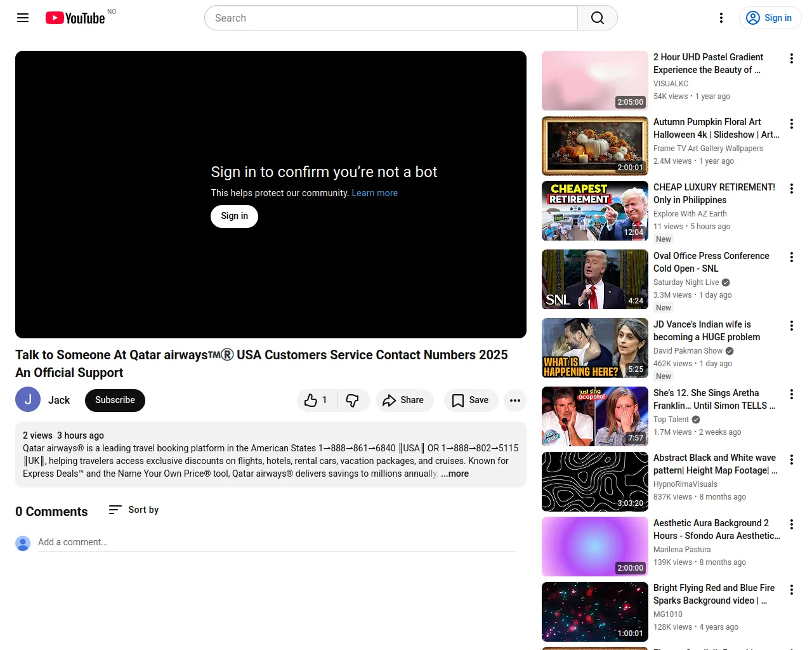Like the video with thumbs-up
Image resolution: width=812 pixels, height=650 pixels.
point(316,401)
